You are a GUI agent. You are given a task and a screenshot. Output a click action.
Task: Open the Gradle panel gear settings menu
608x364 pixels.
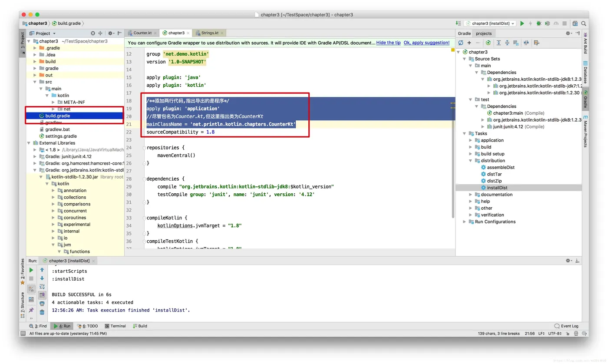(x=569, y=33)
